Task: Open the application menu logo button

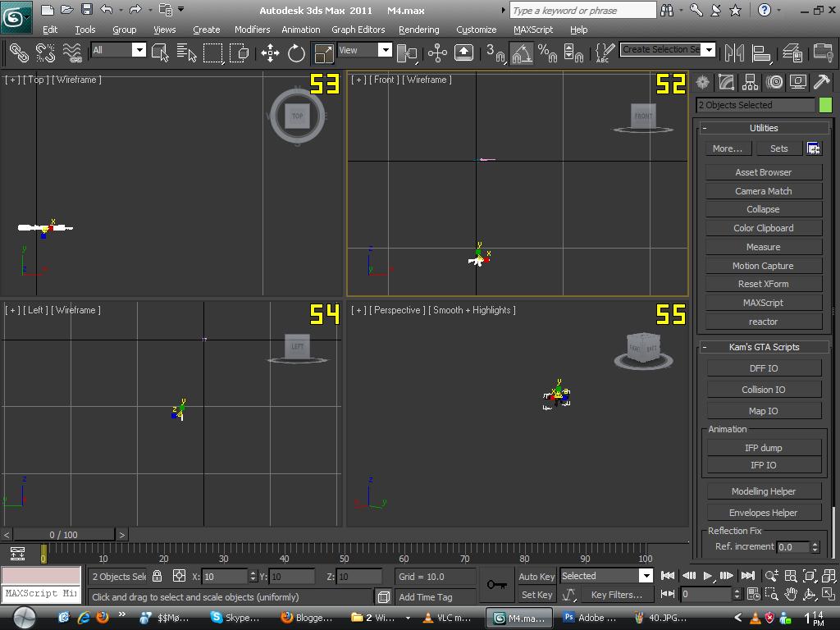Action: [x=16, y=17]
